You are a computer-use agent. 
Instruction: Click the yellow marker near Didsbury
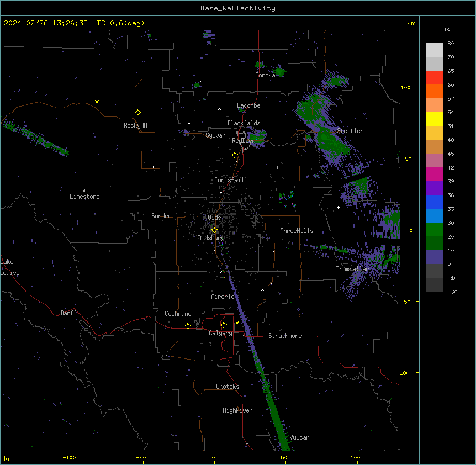tap(214, 230)
